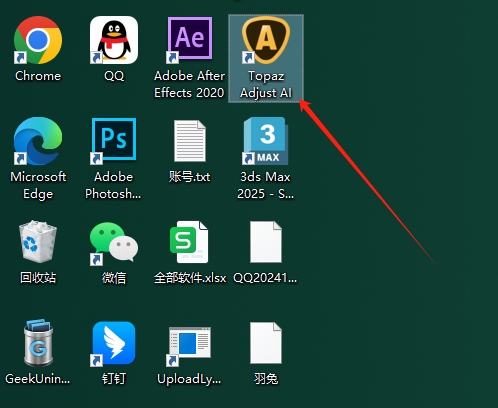
Task: Select the 羽兔 blank file icon
Action: pos(266,343)
